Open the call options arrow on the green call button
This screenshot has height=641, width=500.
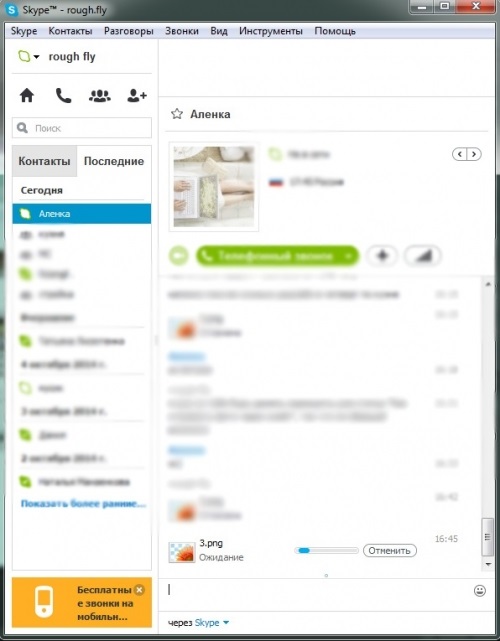(x=348, y=256)
